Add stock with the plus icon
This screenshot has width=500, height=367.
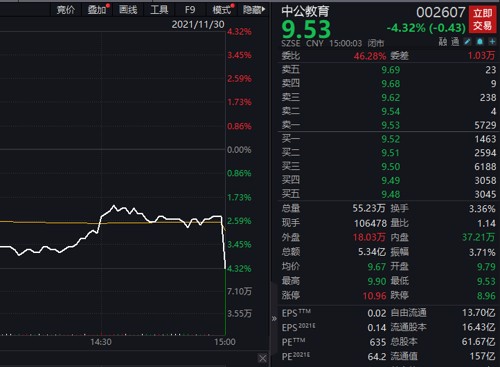492,42
